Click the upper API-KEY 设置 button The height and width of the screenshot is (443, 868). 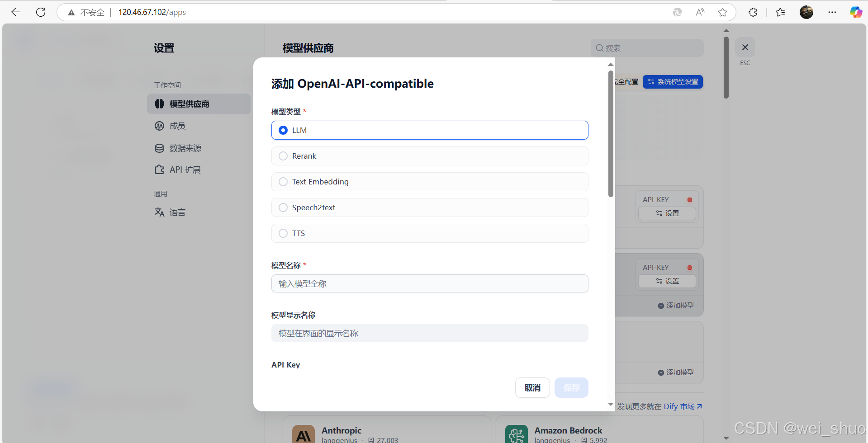[x=667, y=213]
